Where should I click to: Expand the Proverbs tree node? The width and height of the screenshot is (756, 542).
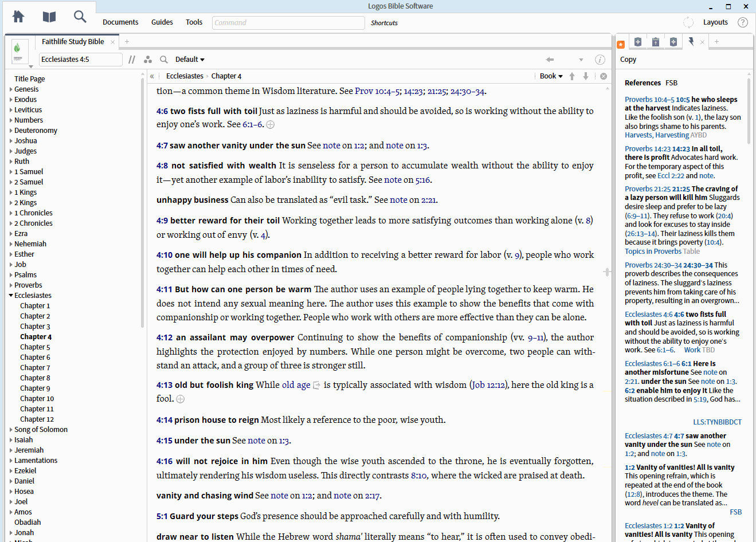coord(11,285)
